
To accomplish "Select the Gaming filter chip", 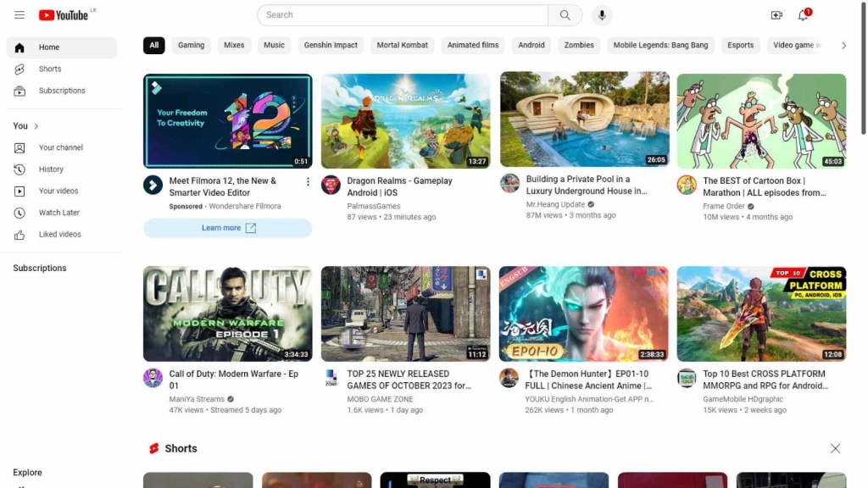I will (191, 46).
